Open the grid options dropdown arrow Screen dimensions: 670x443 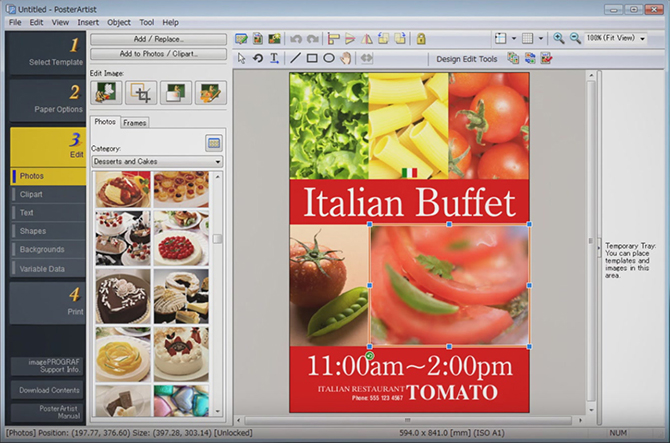tap(541, 38)
